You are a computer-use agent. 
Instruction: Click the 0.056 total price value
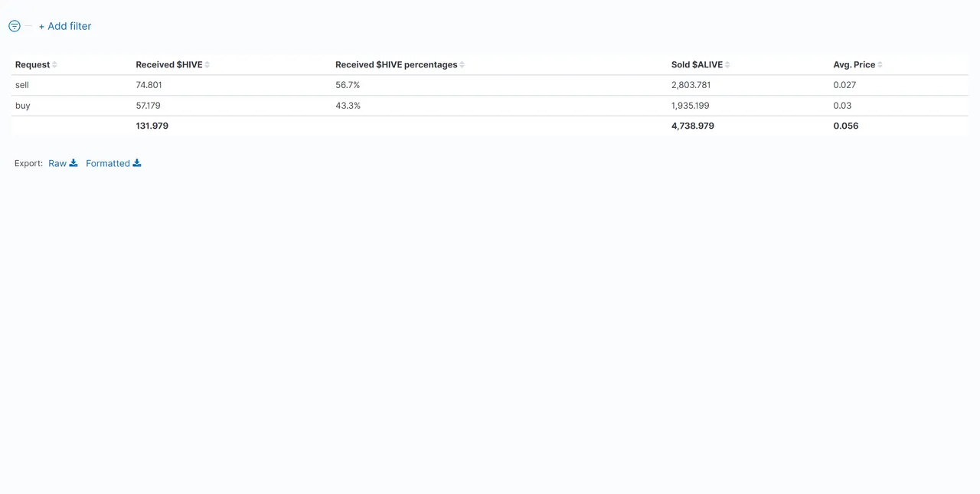tap(846, 126)
